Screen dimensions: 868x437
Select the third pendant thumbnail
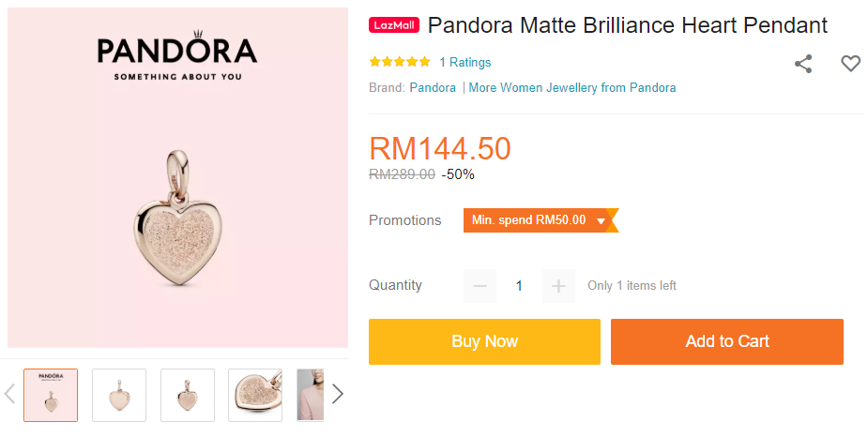point(188,395)
